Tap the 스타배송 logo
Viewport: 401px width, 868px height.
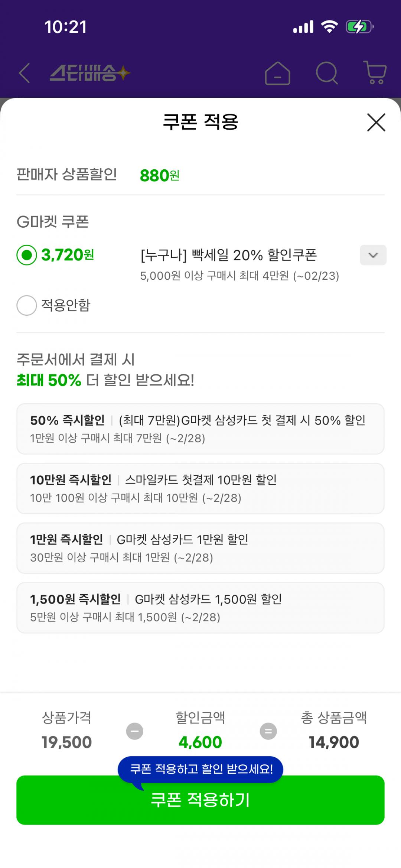pos(90,73)
